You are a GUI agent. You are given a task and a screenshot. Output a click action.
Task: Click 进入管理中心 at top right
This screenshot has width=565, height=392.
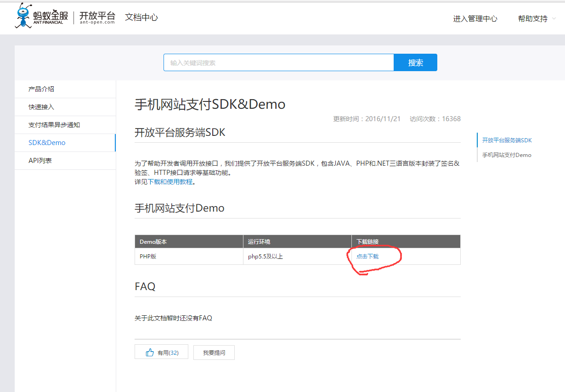tap(475, 19)
